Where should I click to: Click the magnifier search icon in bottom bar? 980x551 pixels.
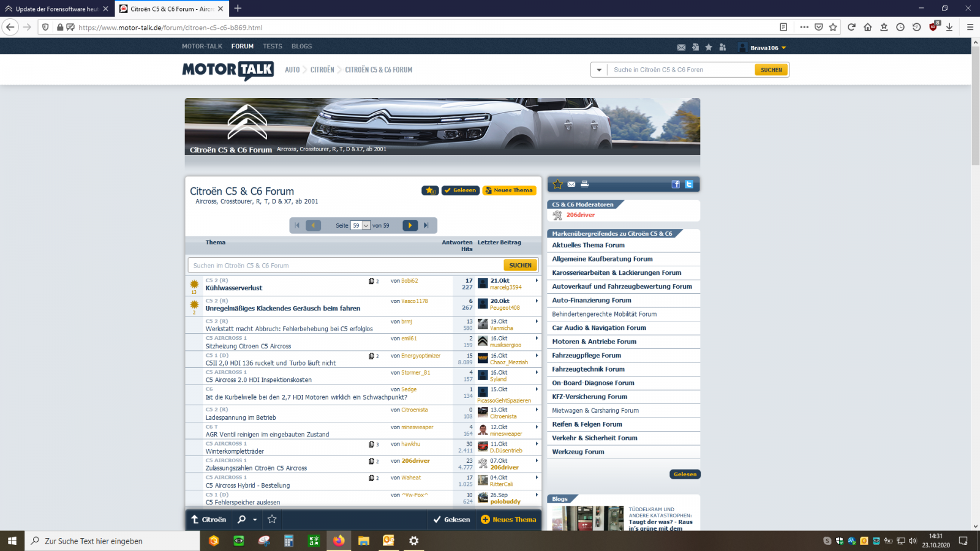(x=242, y=519)
